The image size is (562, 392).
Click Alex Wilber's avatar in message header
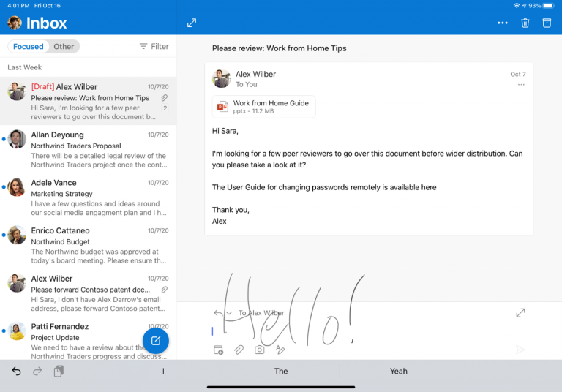[221, 78]
